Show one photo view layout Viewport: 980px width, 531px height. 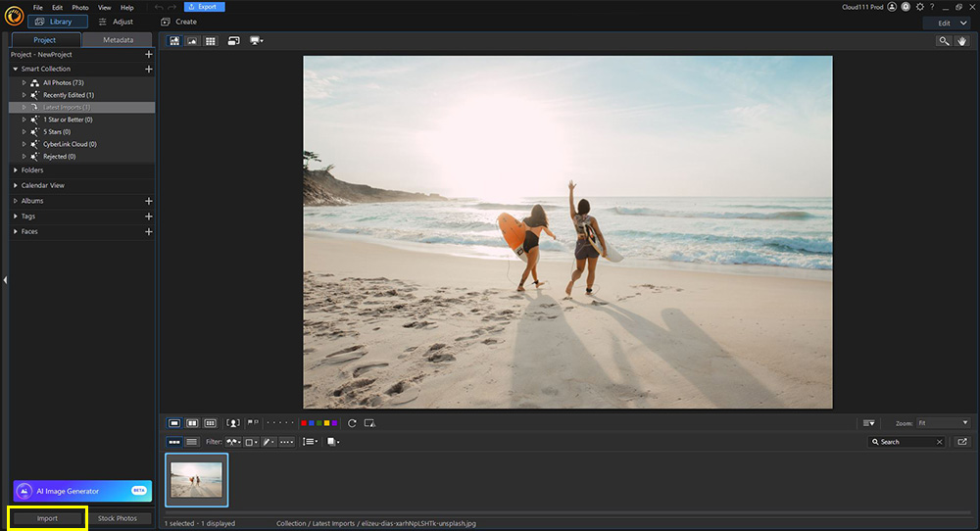174,423
